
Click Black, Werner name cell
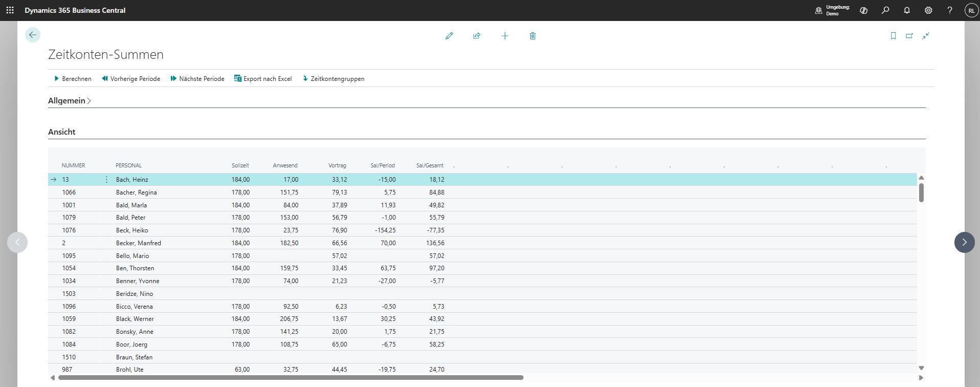click(135, 319)
